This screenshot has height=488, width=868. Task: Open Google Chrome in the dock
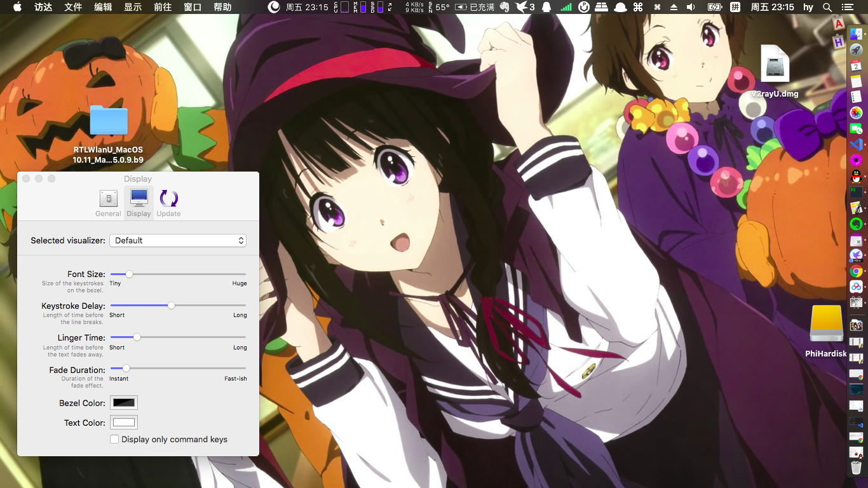tap(856, 271)
